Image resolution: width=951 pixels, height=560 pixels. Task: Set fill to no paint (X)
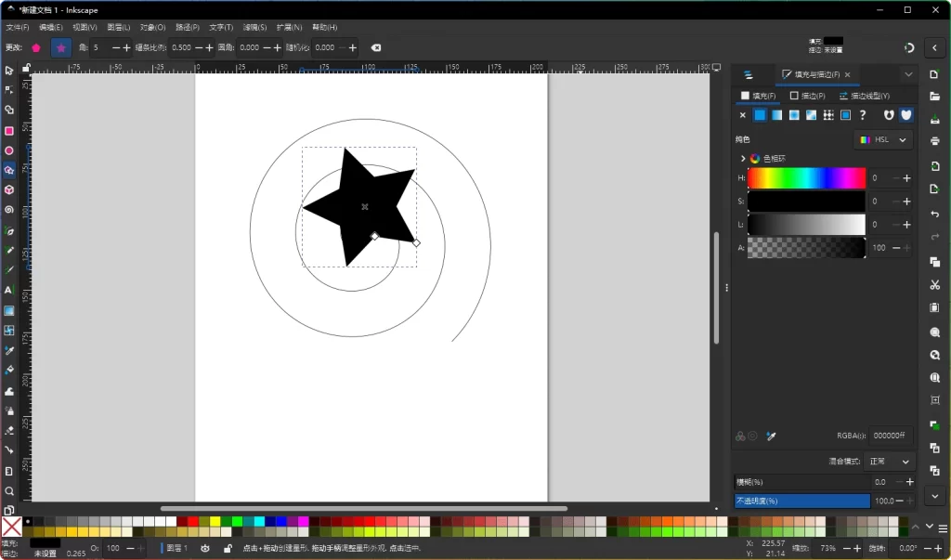pyautogui.click(x=743, y=115)
